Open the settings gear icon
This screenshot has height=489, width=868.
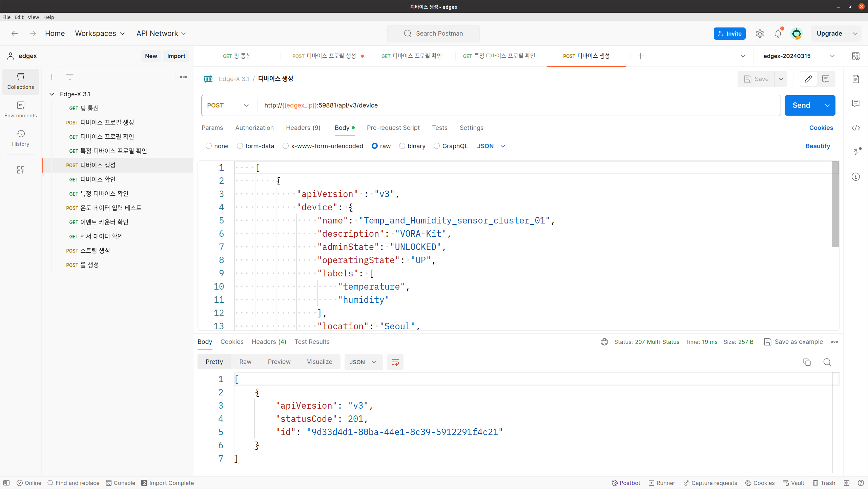760,34
